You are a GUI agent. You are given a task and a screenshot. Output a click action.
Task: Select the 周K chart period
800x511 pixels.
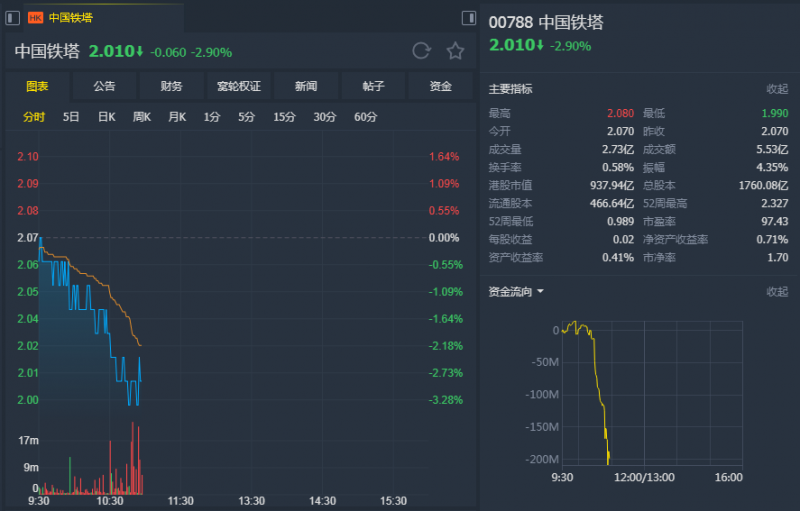click(x=142, y=117)
